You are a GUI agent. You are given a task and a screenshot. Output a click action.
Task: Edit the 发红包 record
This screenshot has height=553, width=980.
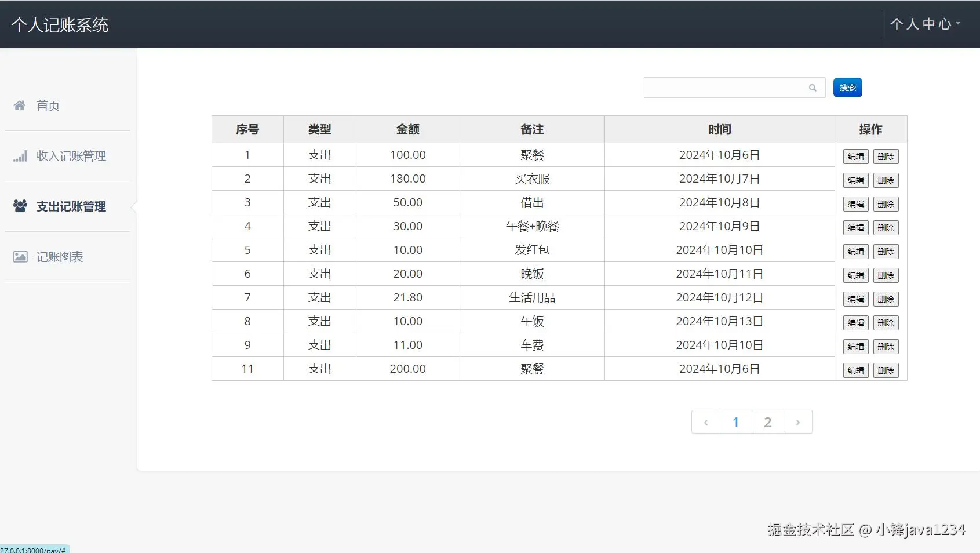(855, 252)
